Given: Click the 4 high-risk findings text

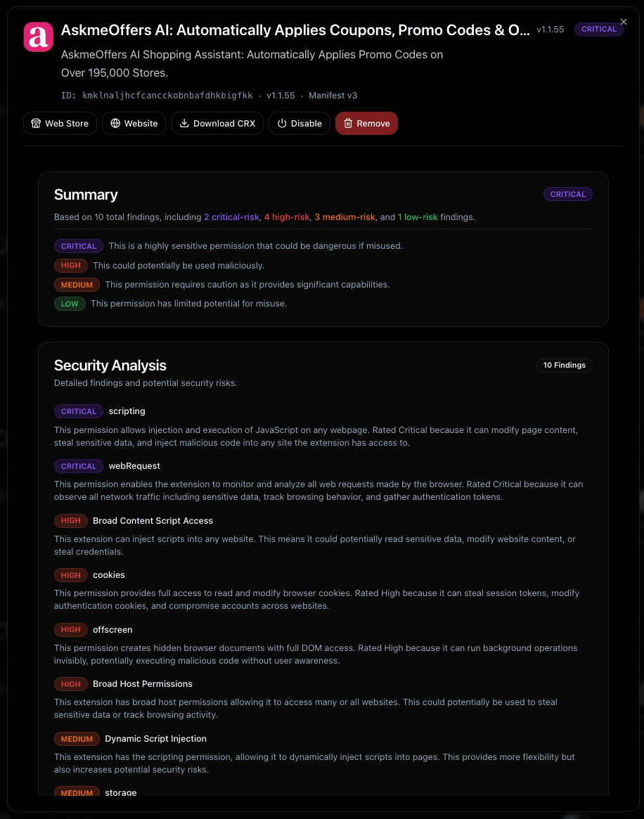Looking at the screenshot, I should [287, 217].
